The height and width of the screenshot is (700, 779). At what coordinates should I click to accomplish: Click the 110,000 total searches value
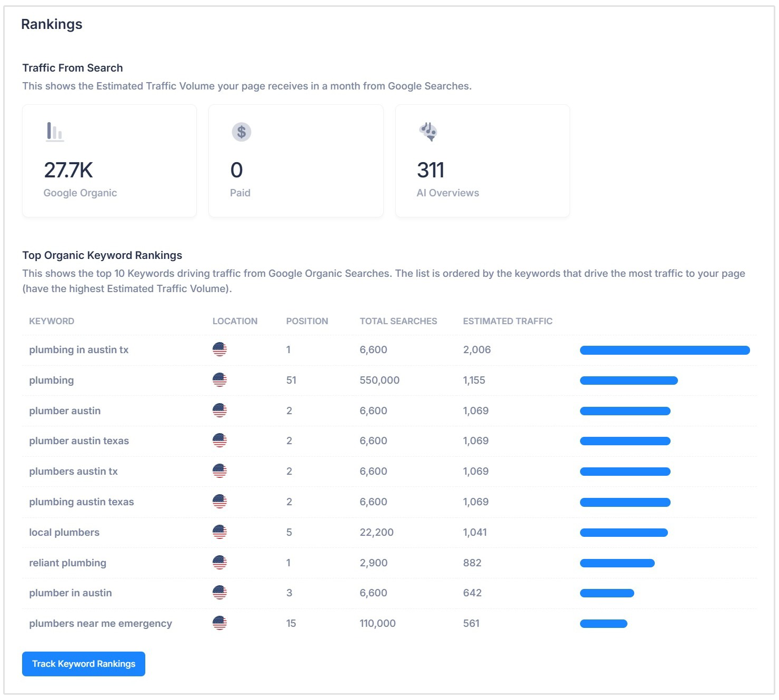click(378, 623)
